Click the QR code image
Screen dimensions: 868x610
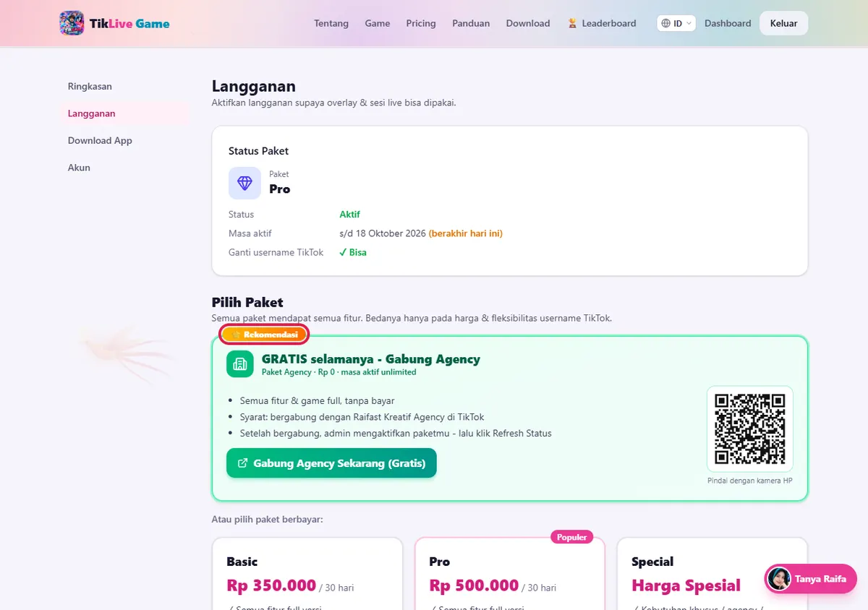[x=750, y=429]
